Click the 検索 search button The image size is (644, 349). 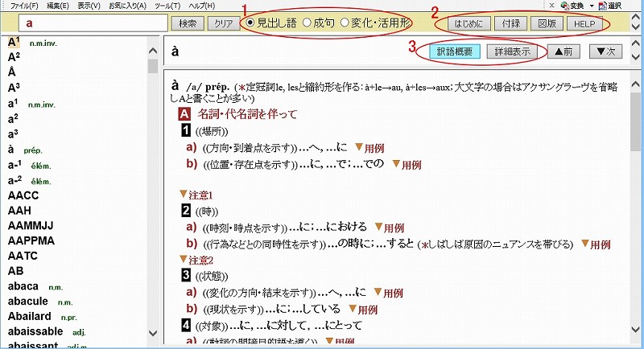click(188, 23)
